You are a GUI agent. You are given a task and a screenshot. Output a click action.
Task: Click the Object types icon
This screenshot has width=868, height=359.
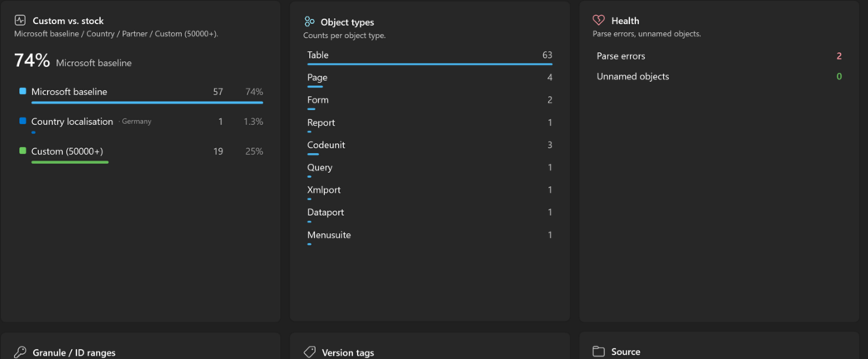(309, 22)
